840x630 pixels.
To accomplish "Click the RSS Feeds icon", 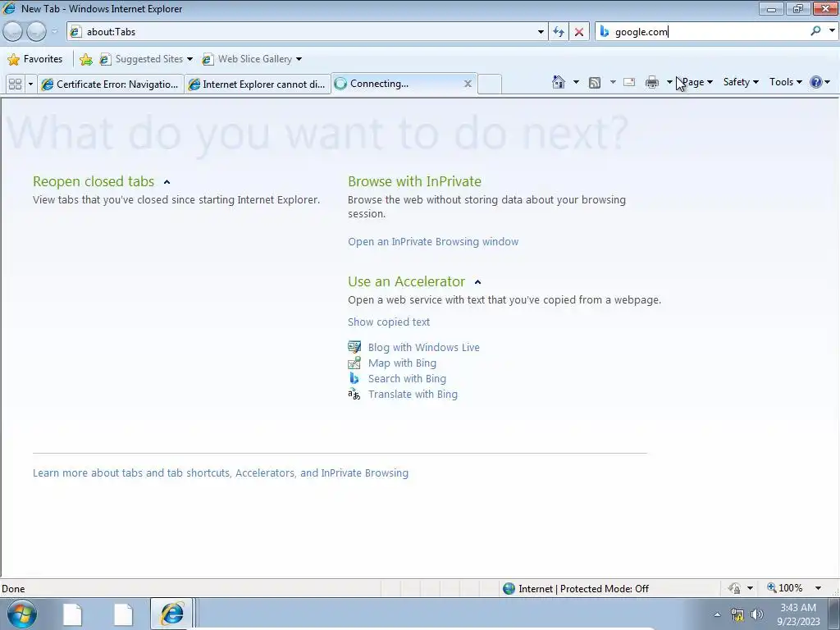I will pos(594,82).
